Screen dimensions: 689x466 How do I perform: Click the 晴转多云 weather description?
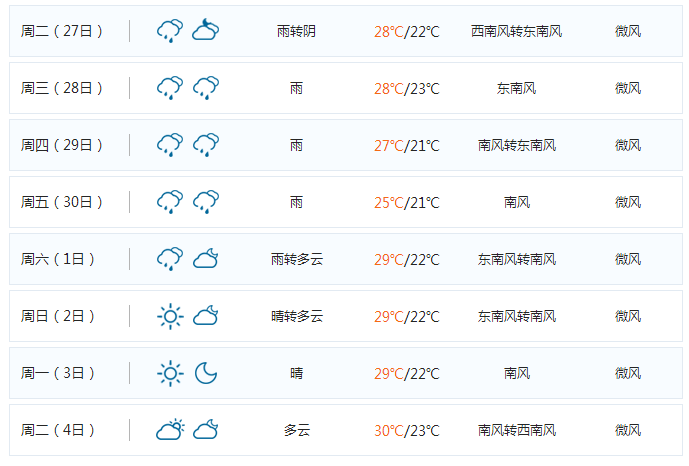pos(297,316)
